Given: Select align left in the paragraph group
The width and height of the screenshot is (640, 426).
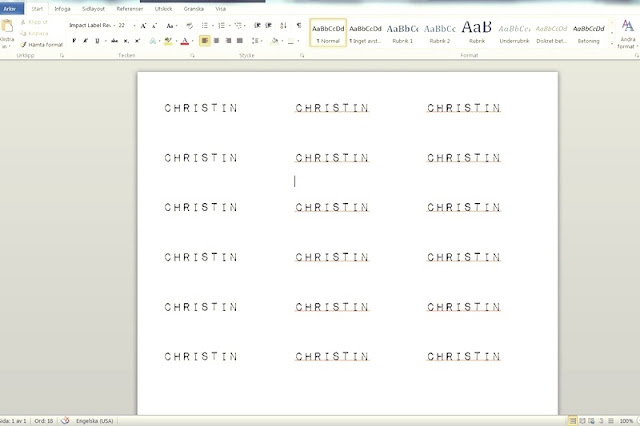Looking at the screenshot, I should (205, 41).
